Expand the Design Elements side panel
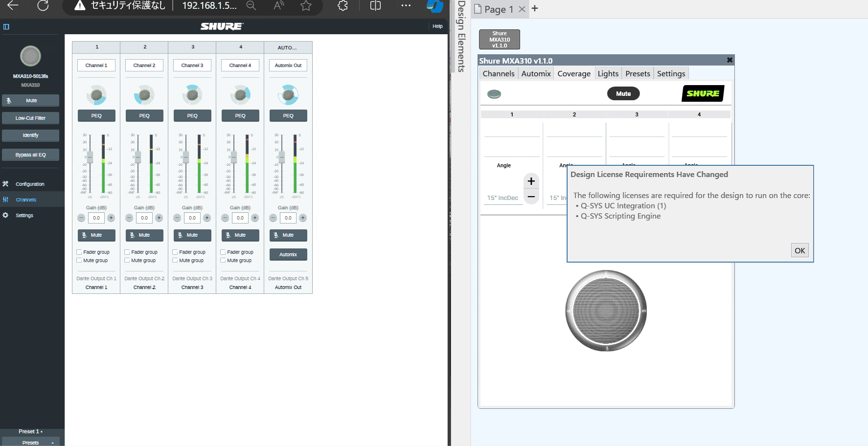Viewport: 868px width, 446px height. pyautogui.click(x=460, y=36)
